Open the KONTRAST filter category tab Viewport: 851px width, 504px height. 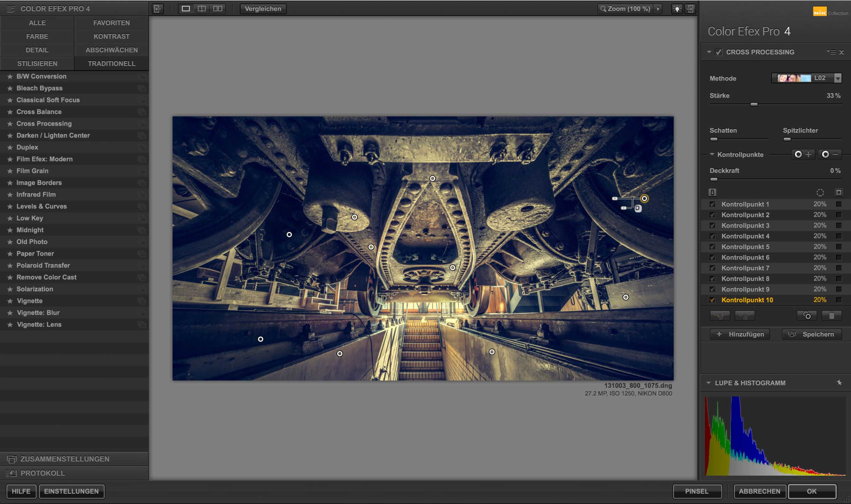(x=111, y=36)
